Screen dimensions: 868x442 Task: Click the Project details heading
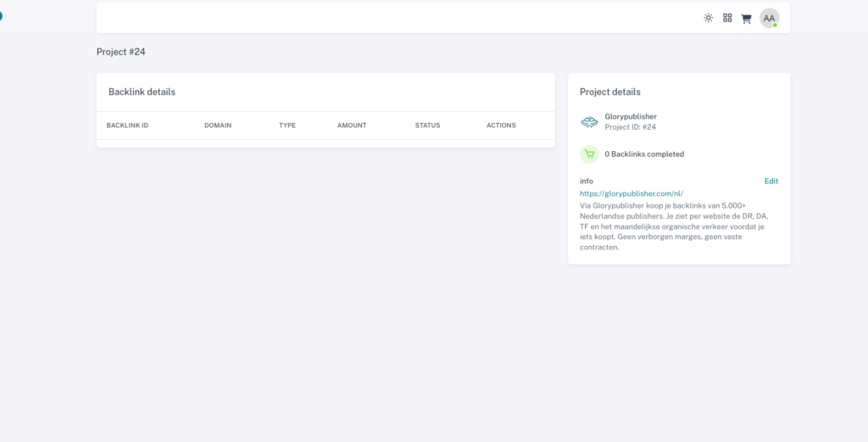click(610, 92)
